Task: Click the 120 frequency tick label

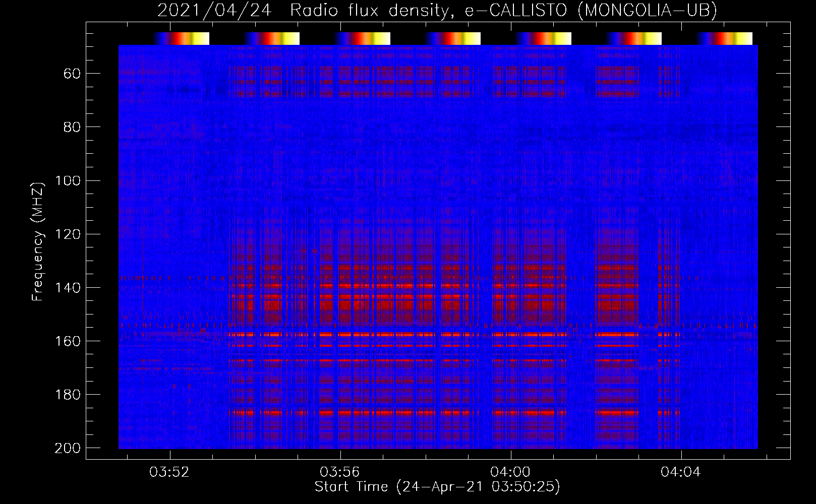Action: pos(68,234)
